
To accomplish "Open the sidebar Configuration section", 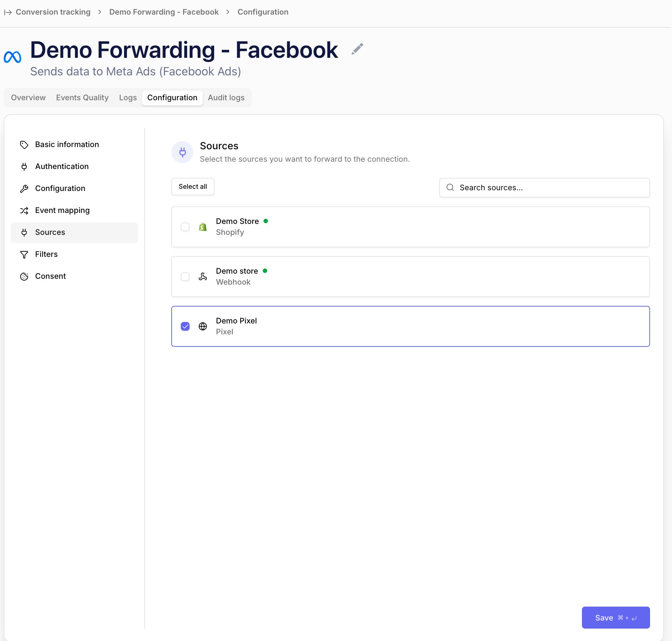I will click(74, 188).
